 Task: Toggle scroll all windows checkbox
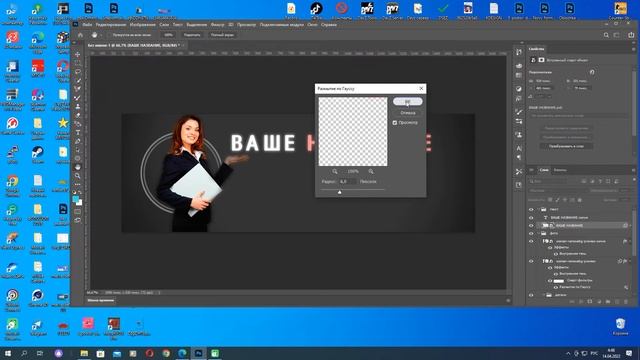click(x=109, y=35)
